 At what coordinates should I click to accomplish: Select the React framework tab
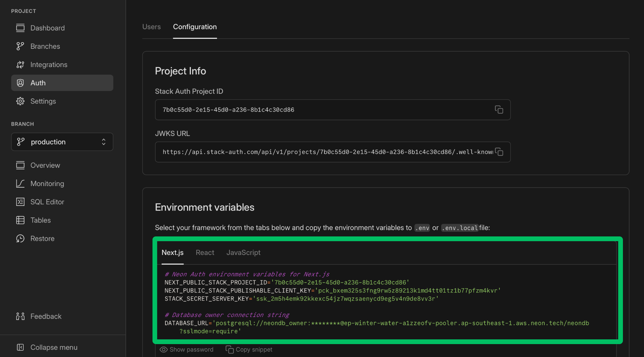[205, 252]
